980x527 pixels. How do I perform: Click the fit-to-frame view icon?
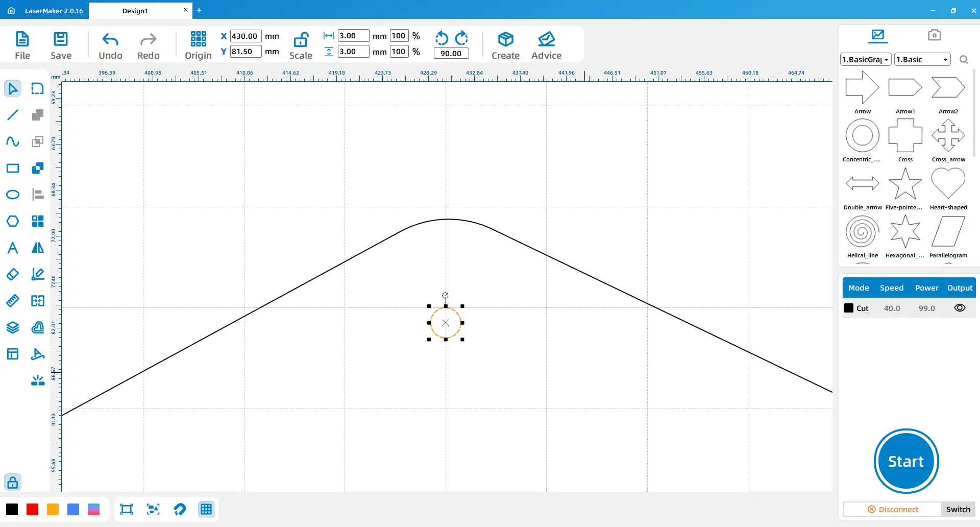pos(127,509)
